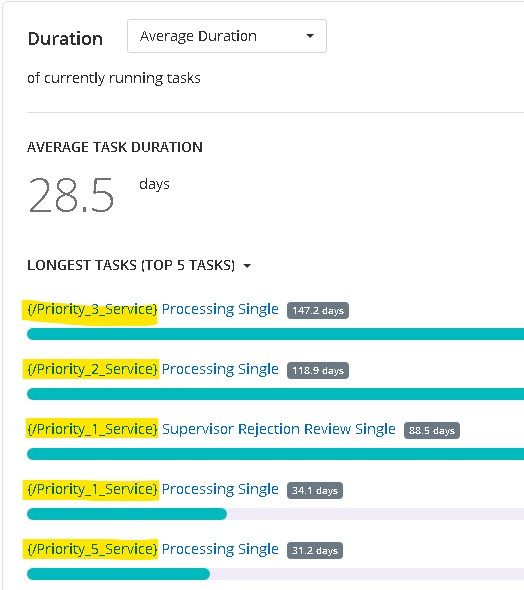
Task: Click the progress bar under 88.5 days task
Action: pos(275,454)
